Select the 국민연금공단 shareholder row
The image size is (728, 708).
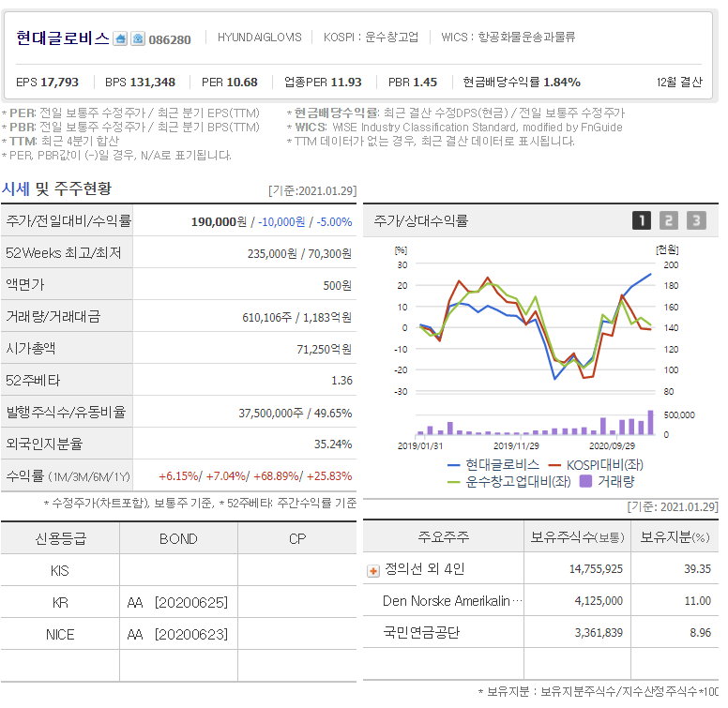coord(541,632)
